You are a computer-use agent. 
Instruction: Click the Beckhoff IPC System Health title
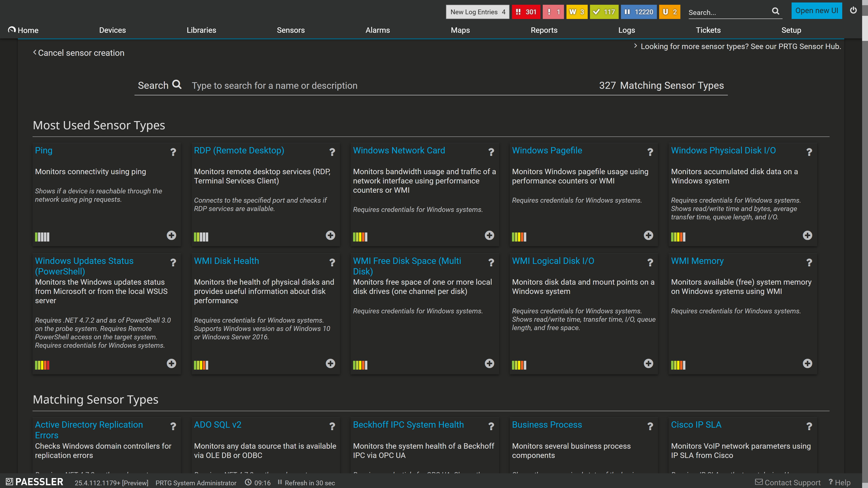click(408, 425)
